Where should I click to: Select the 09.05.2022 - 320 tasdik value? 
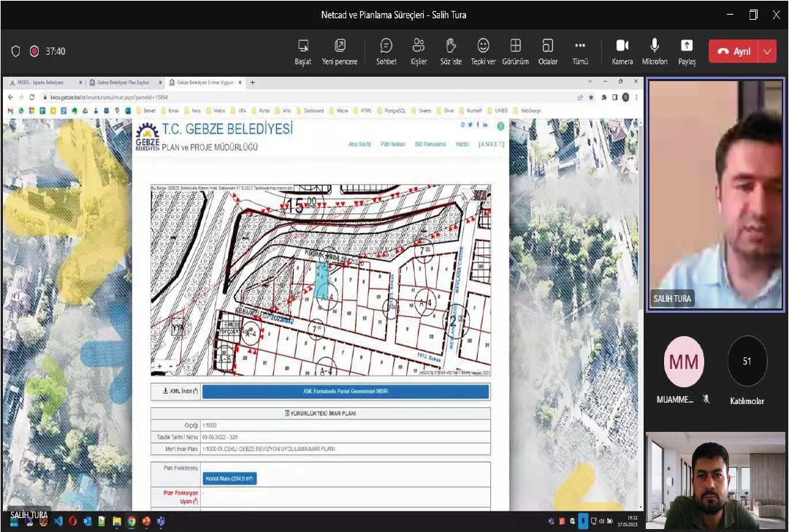pyautogui.click(x=219, y=438)
